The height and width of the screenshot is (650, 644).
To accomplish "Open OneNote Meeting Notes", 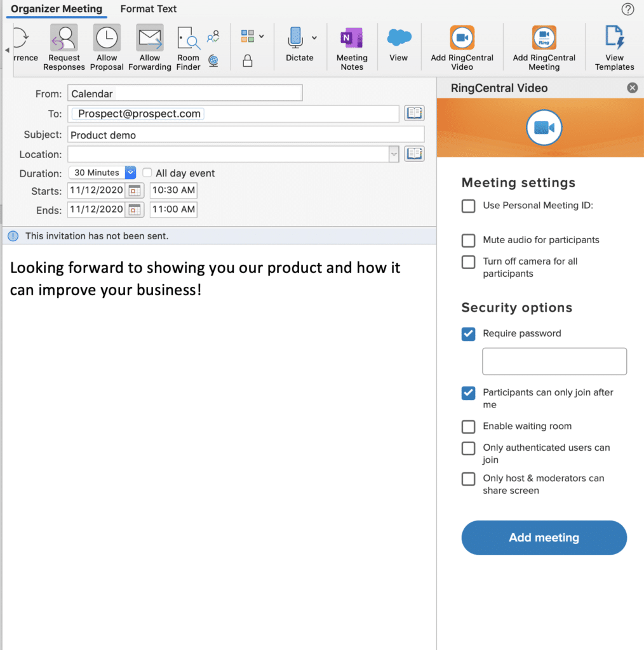I will pos(352,39).
